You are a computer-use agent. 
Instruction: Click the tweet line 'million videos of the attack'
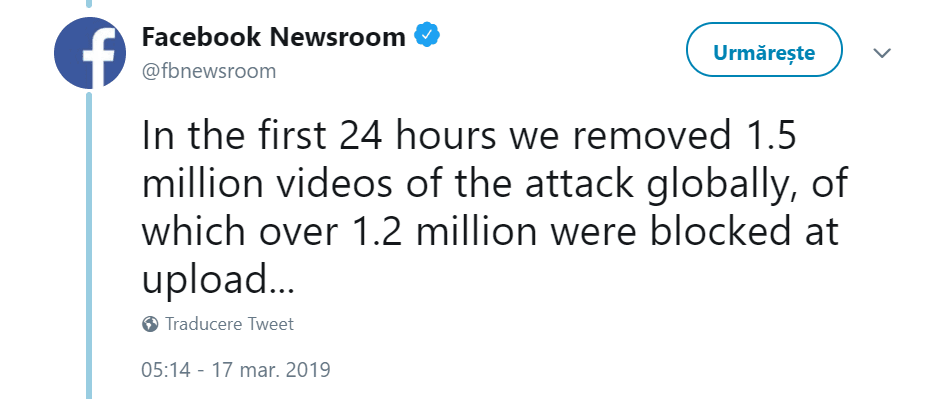pos(495,184)
